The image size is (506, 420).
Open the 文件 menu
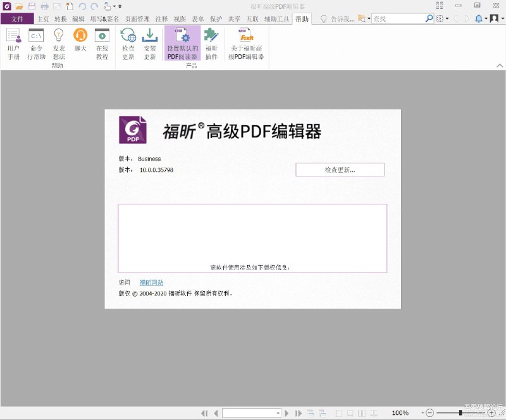(18, 19)
